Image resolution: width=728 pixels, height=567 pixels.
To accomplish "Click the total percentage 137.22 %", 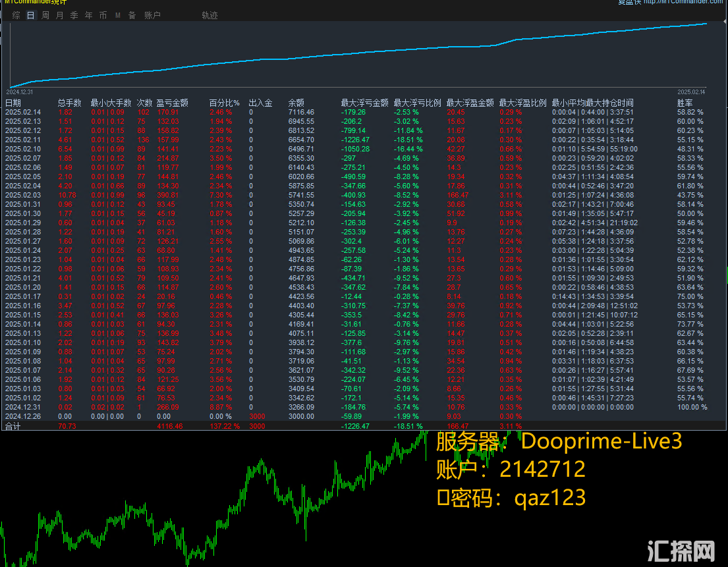I will coord(224,426).
